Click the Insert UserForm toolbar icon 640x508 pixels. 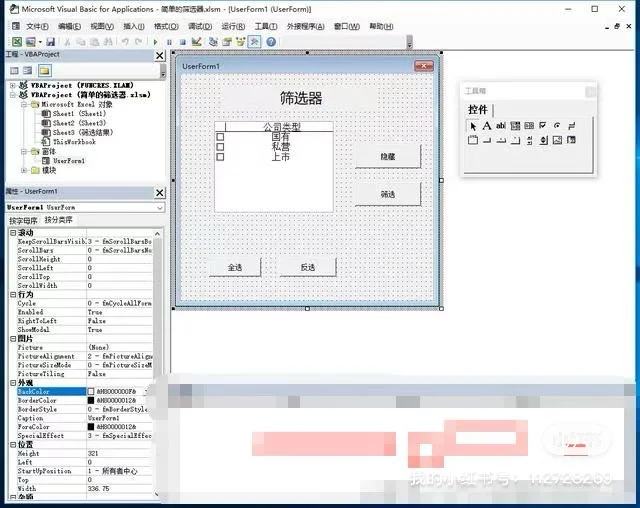tap(31, 42)
